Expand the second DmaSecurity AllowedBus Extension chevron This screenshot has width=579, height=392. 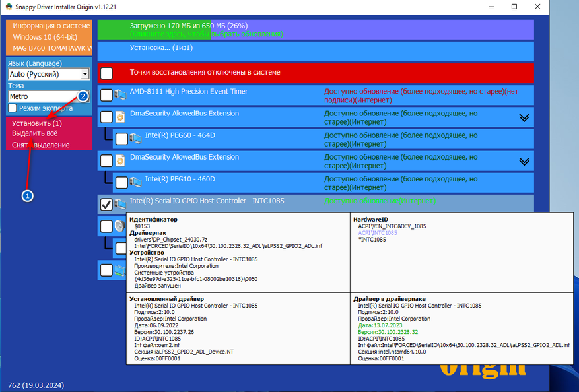click(x=524, y=162)
